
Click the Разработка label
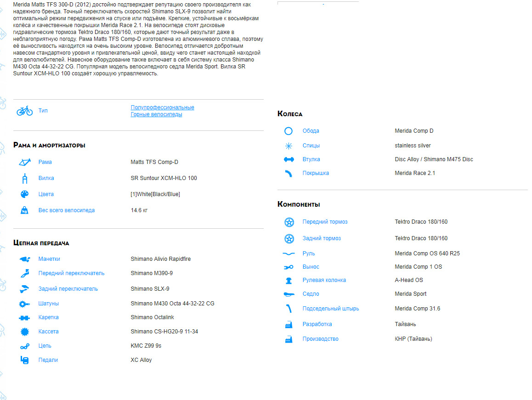click(317, 324)
